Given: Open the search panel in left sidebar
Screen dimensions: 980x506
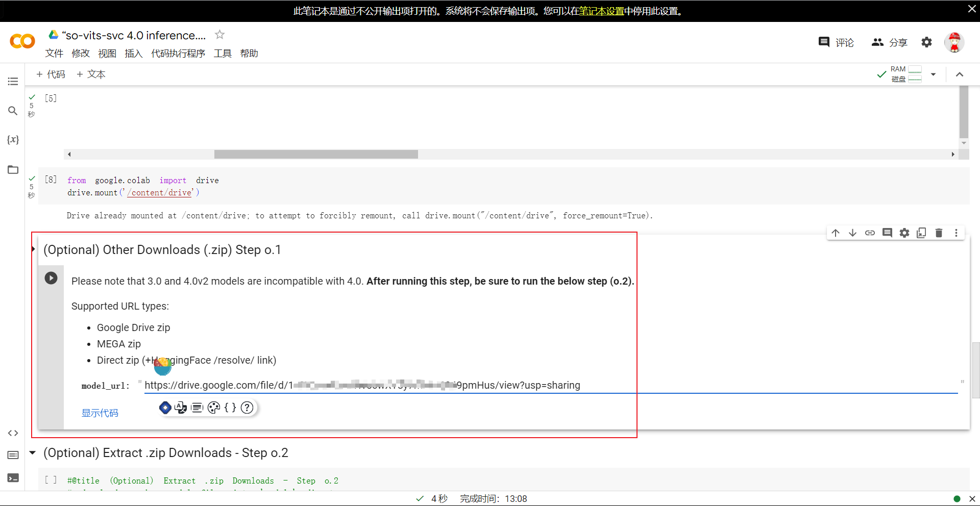Looking at the screenshot, I should [x=13, y=111].
